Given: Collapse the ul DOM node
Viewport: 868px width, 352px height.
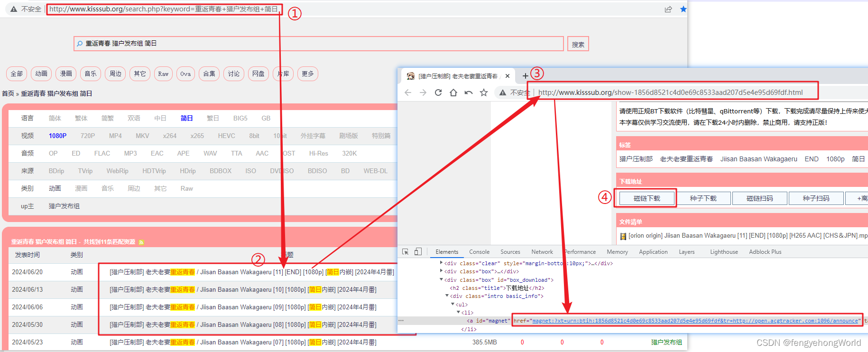Looking at the screenshot, I should point(452,304).
